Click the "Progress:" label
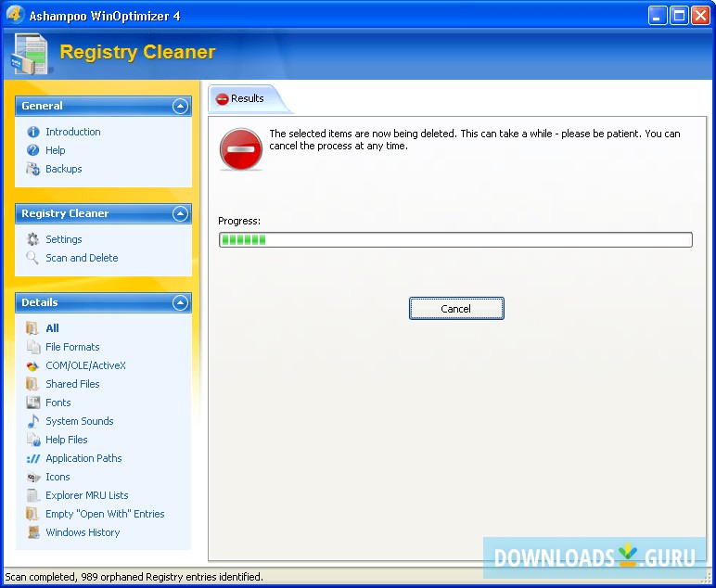This screenshot has width=716, height=588. (x=239, y=221)
